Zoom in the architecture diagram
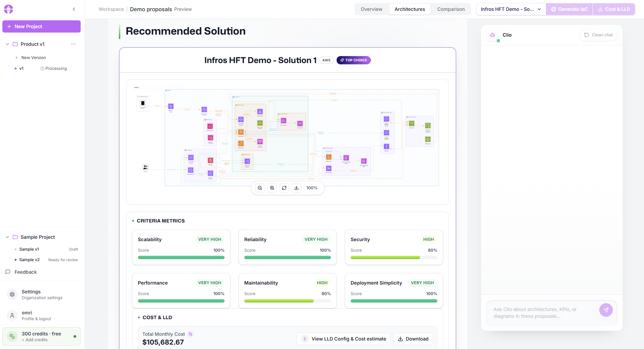The height and width of the screenshot is (349, 644). click(x=272, y=188)
